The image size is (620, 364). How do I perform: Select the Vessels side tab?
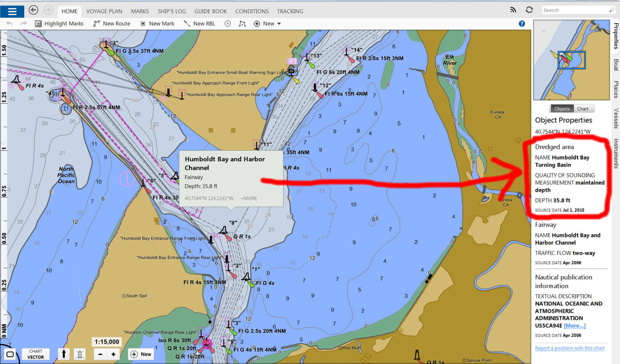(616, 118)
